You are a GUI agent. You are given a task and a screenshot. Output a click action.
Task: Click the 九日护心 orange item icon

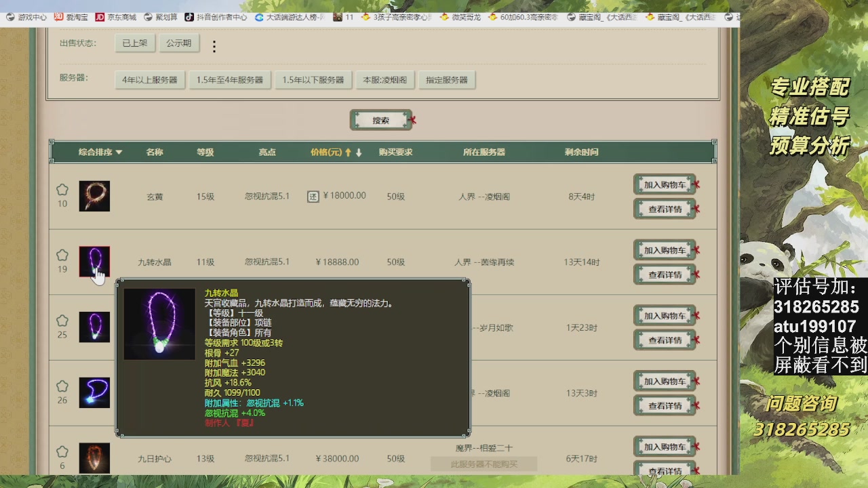tap(94, 457)
